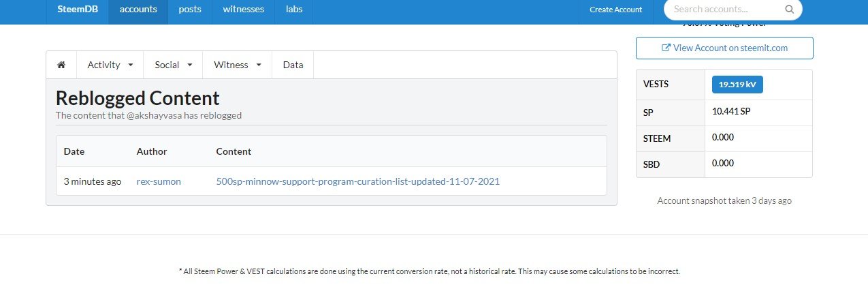Click the 10.441 SP value
This screenshot has width=868, height=302.
point(732,111)
